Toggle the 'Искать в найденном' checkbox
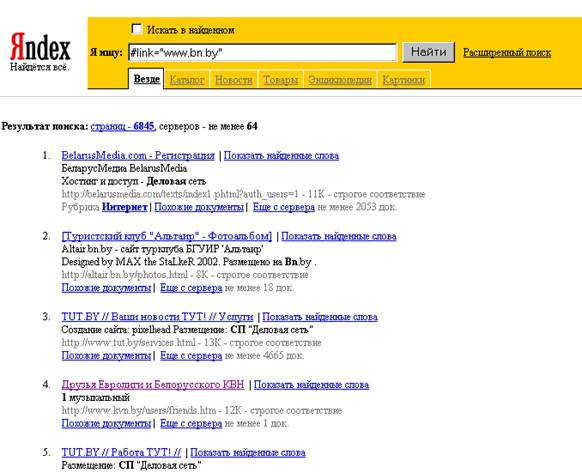Viewport: 582px width, 473px height. tap(137, 29)
